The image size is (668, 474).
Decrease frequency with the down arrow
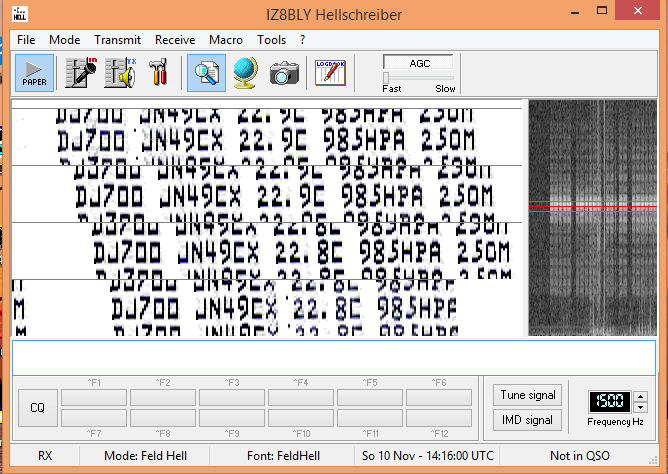(x=640, y=407)
